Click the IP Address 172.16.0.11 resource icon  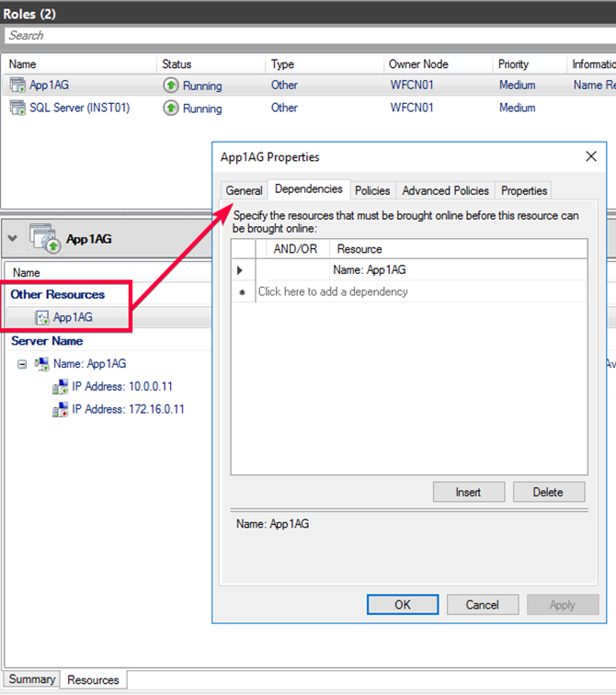[61, 410]
